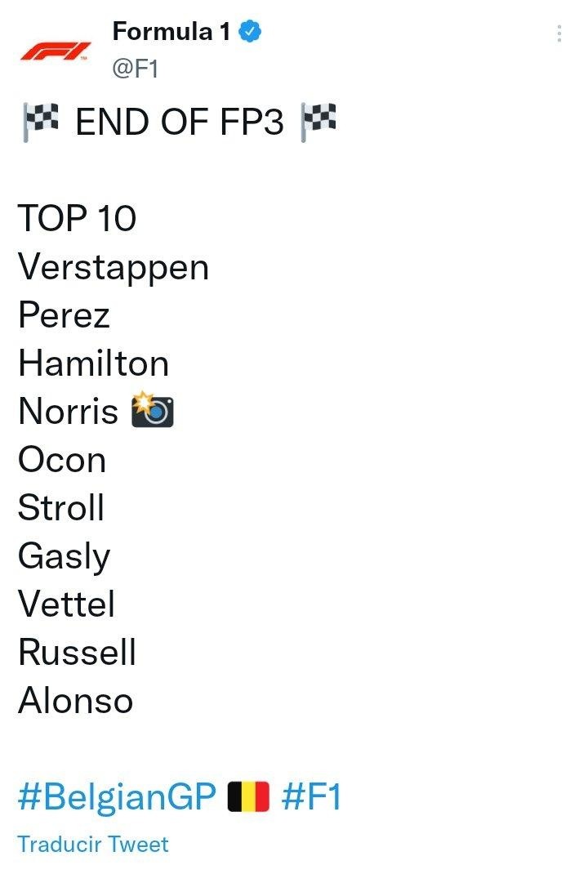
Task: Click the name Russell in the list
Action: click(x=77, y=653)
